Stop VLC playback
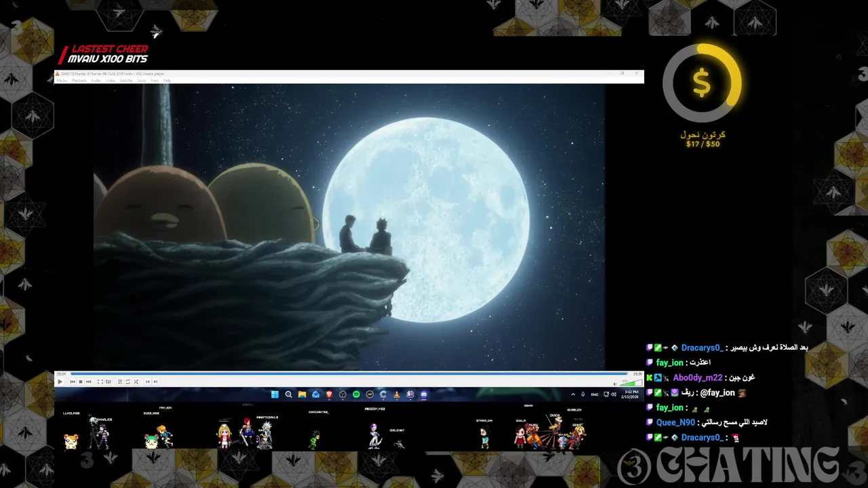The image size is (868, 488). pyautogui.click(x=81, y=382)
